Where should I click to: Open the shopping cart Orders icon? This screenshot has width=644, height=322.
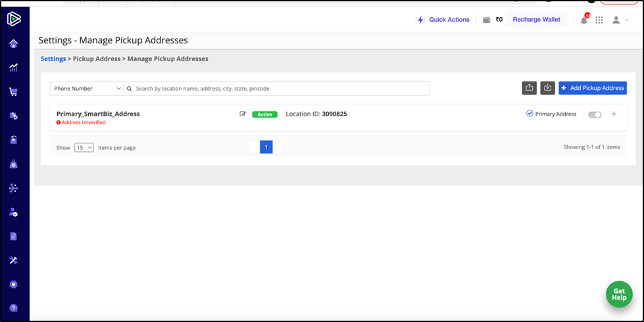pyautogui.click(x=13, y=92)
